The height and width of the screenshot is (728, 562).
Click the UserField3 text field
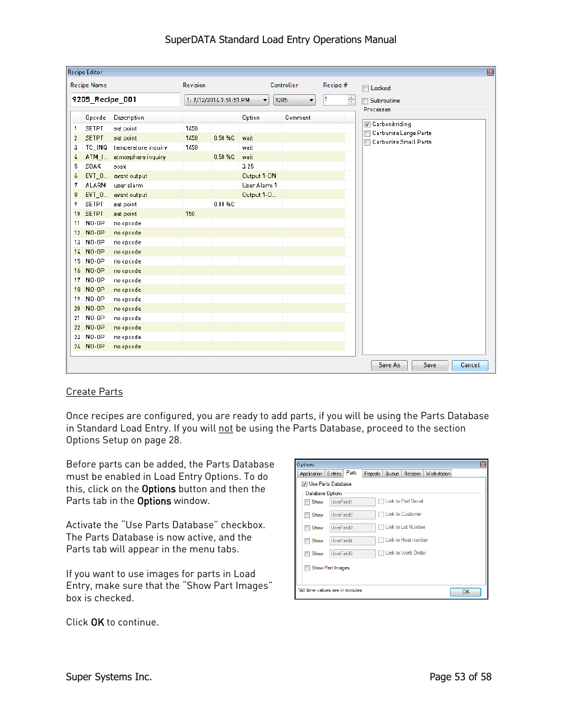point(352,528)
